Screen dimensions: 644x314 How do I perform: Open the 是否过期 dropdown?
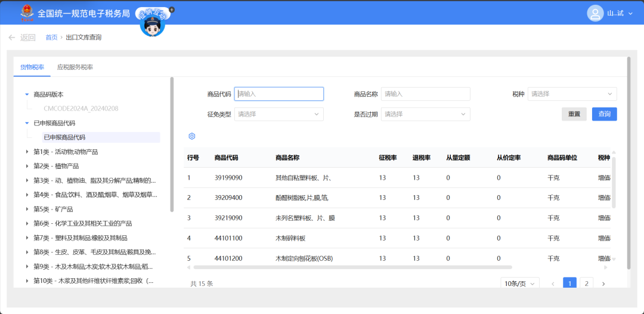coord(426,114)
